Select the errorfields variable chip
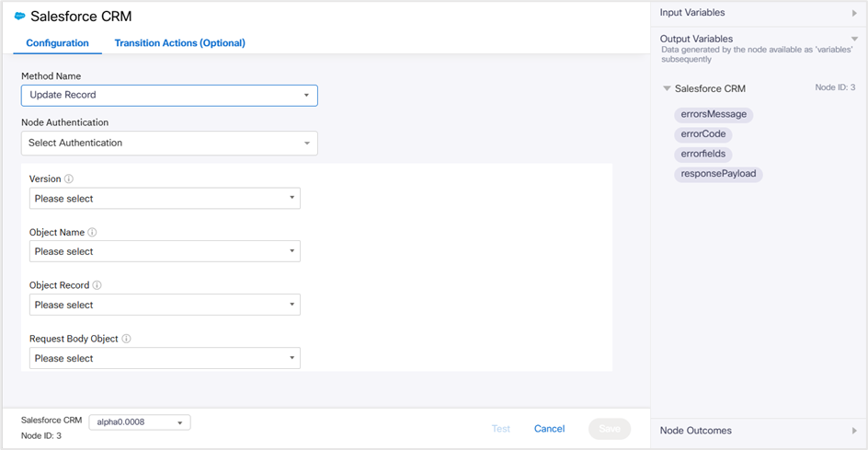 (703, 154)
